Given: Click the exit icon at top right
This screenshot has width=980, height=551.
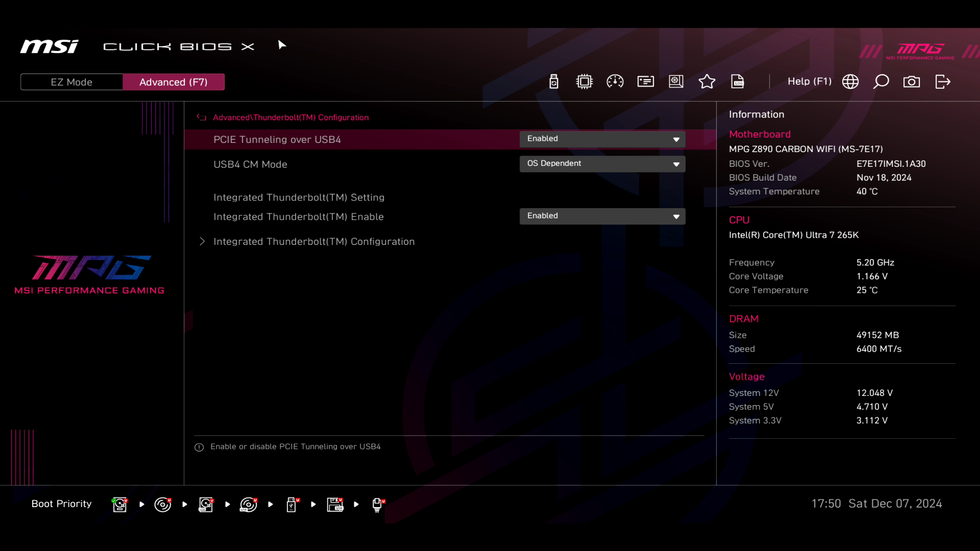Looking at the screenshot, I should (942, 82).
